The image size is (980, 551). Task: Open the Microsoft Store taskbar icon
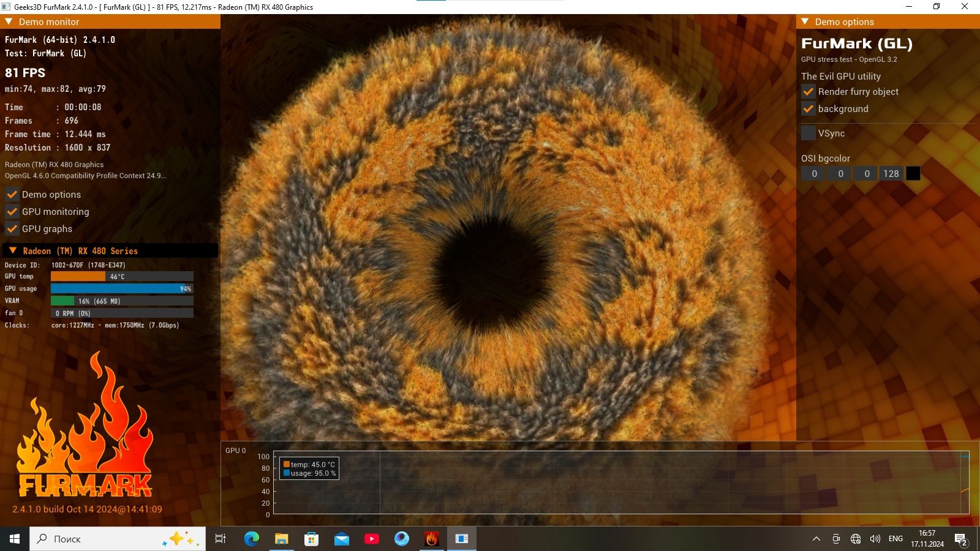pos(312,539)
